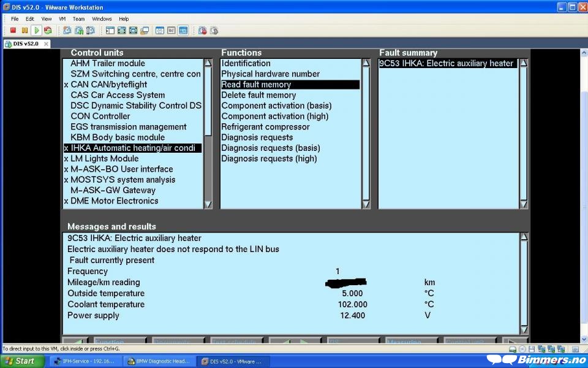The height and width of the screenshot is (368, 588).
Task: Select 9C53 IHKA fault in Fault summary
Action: click(446, 63)
